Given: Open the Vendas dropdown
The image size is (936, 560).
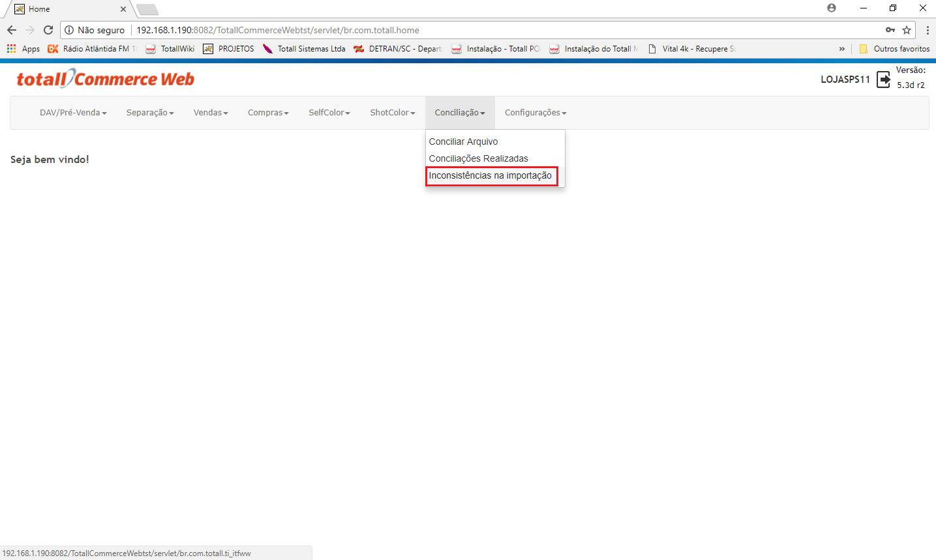Looking at the screenshot, I should click(x=211, y=113).
